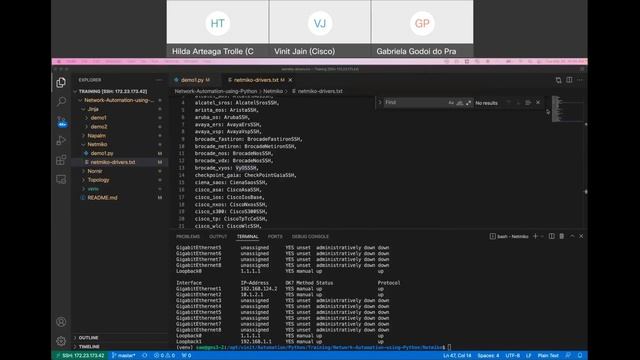Screen dimensions: 640x360
Task: Open Explorer panel actions menu
Action: [x=159, y=80]
